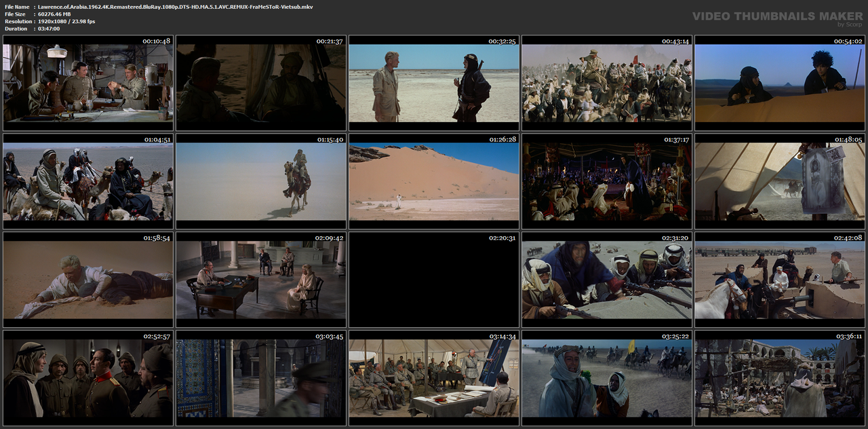Select the duration value 03:47:00
The width and height of the screenshot is (868, 429).
point(49,29)
